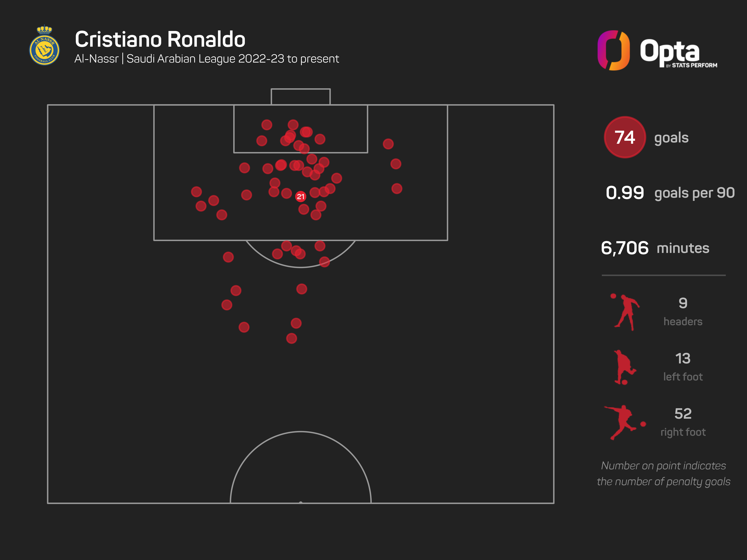Viewport: 747px width, 560px height.
Task: Click the Al-Nassr club crest
Action: [44, 46]
